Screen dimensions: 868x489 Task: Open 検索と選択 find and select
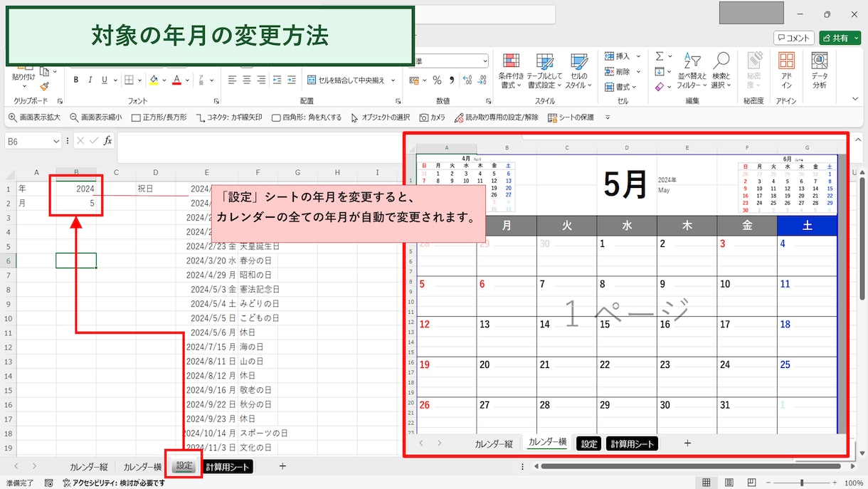tap(721, 71)
